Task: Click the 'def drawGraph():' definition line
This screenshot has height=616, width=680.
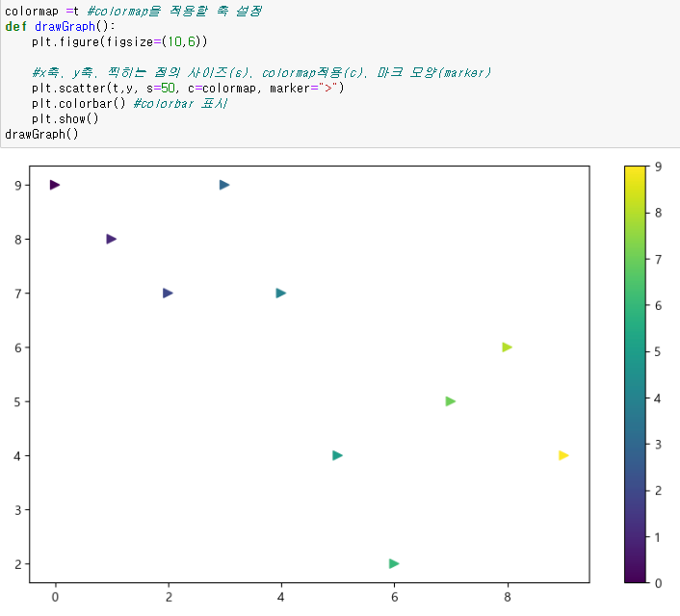Action: (x=61, y=26)
